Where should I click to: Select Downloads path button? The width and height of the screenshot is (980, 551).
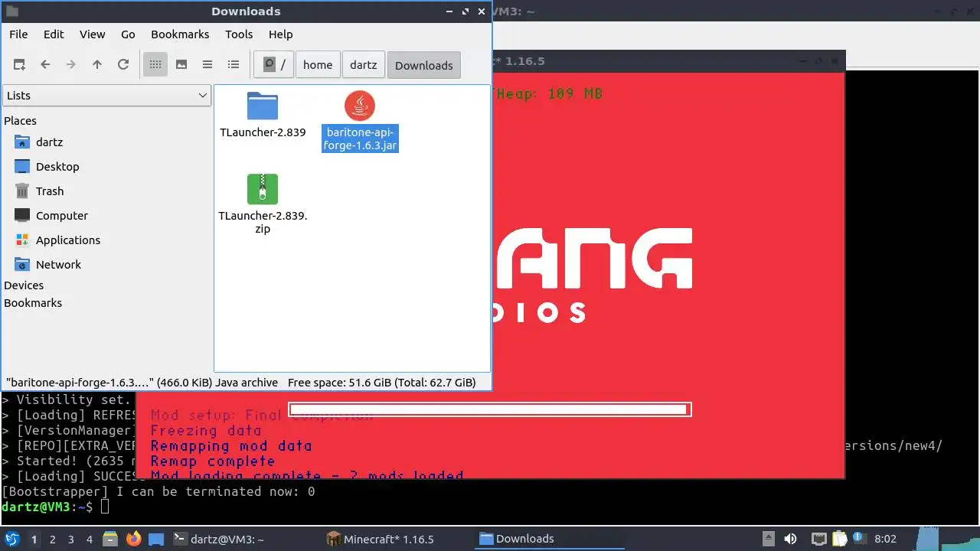tap(424, 65)
